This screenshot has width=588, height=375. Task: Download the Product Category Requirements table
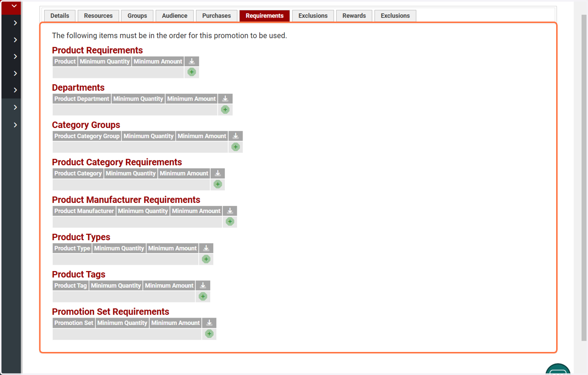tap(218, 173)
